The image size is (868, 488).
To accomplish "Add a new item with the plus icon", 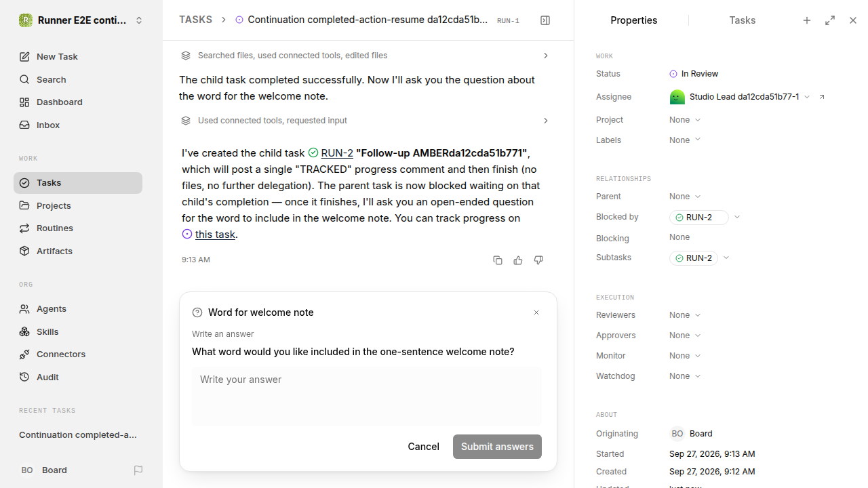I will pos(807,20).
